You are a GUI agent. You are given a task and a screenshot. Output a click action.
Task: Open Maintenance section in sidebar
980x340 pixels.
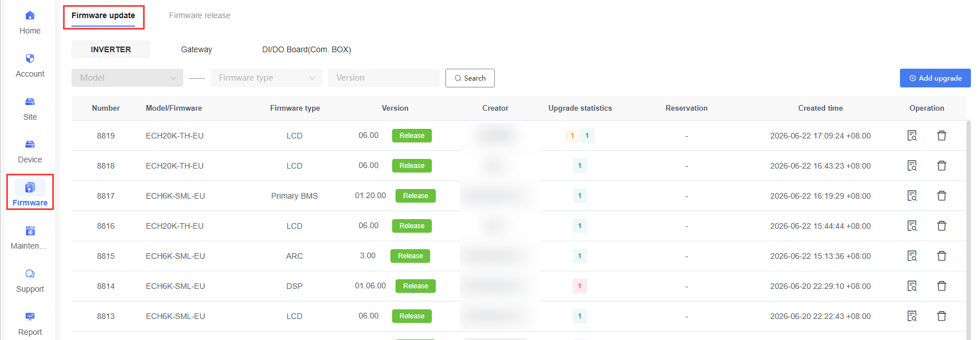[x=30, y=237]
